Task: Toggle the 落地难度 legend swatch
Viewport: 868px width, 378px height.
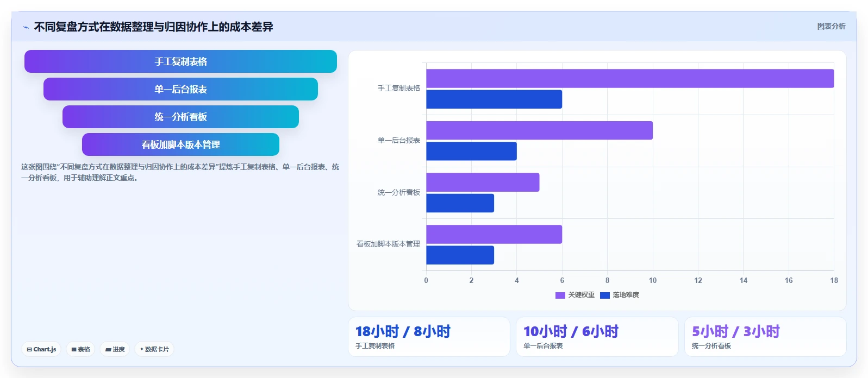Action: (605, 295)
